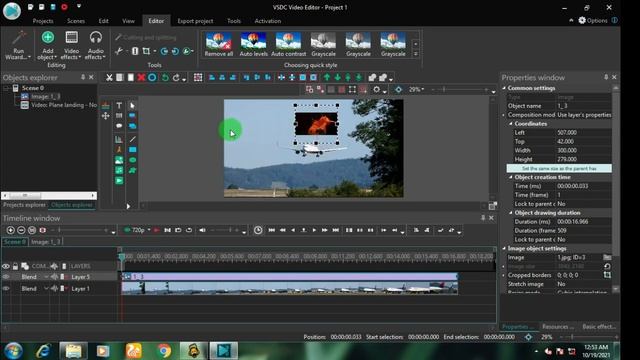Open the Projects menu tab
This screenshot has width=640, height=360.
coord(43,21)
